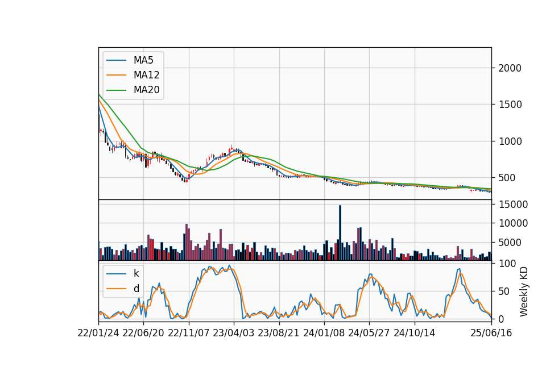Click the MA12 legend label
This screenshot has height=392, width=546.
(x=146, y=75)
